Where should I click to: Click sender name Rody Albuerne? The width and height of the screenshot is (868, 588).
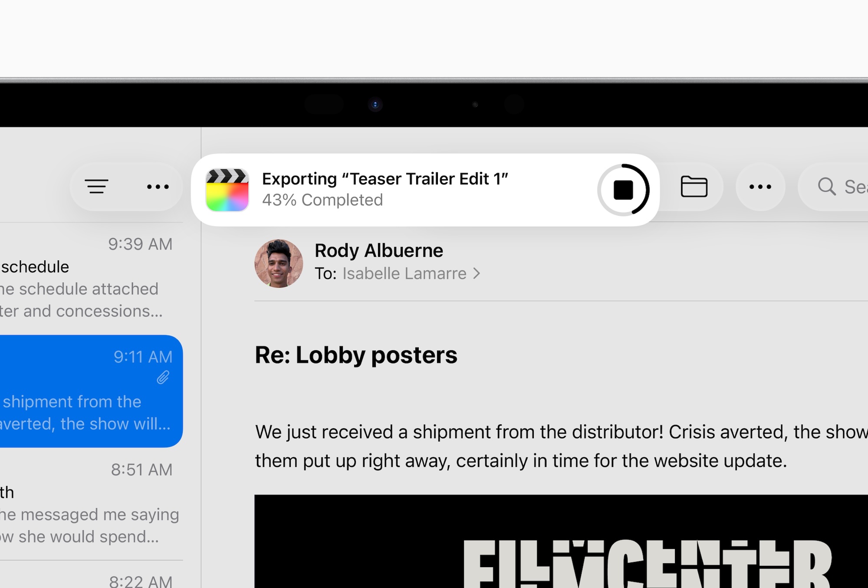379,250
